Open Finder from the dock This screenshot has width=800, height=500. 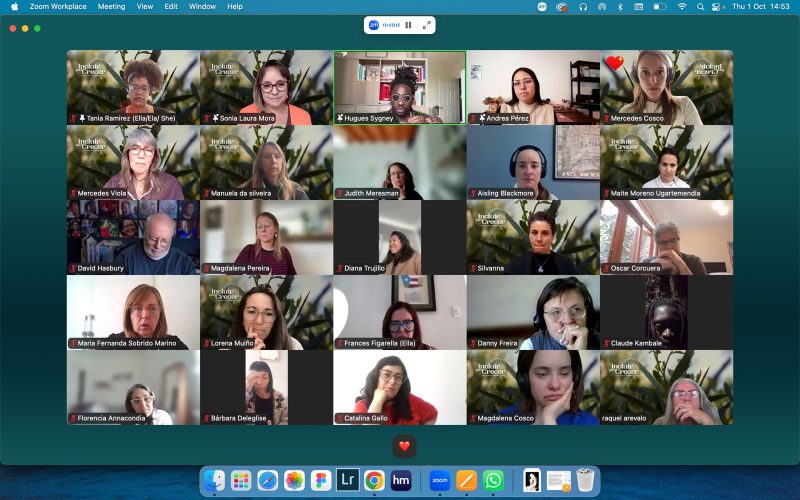click(214, 480)
